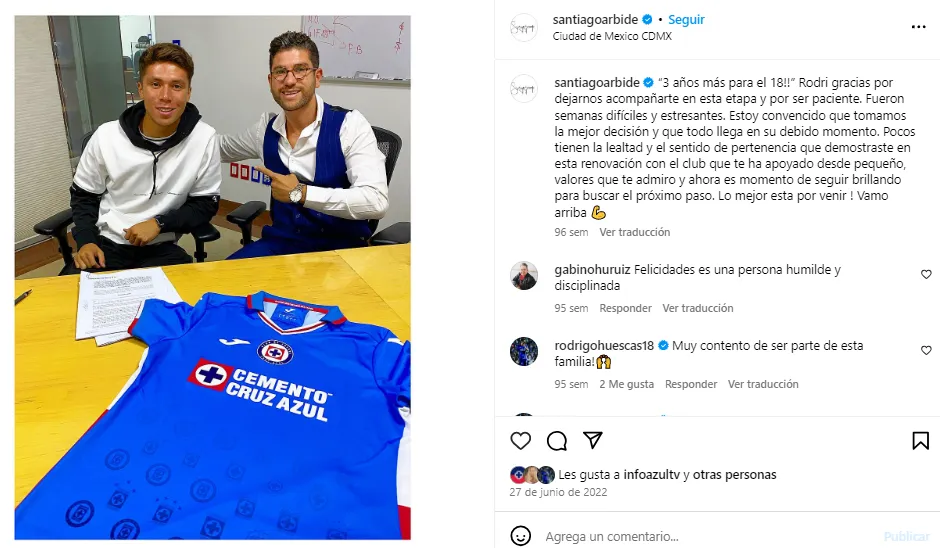
Task: Open rodrigohuescas18's profile picture
Action: point(523,351)
